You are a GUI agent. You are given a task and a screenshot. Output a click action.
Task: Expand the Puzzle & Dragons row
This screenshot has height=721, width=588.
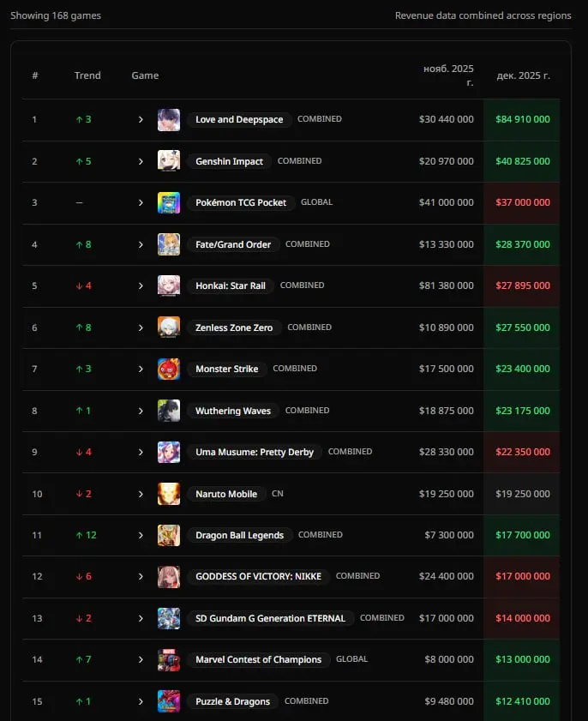point(141,701)
